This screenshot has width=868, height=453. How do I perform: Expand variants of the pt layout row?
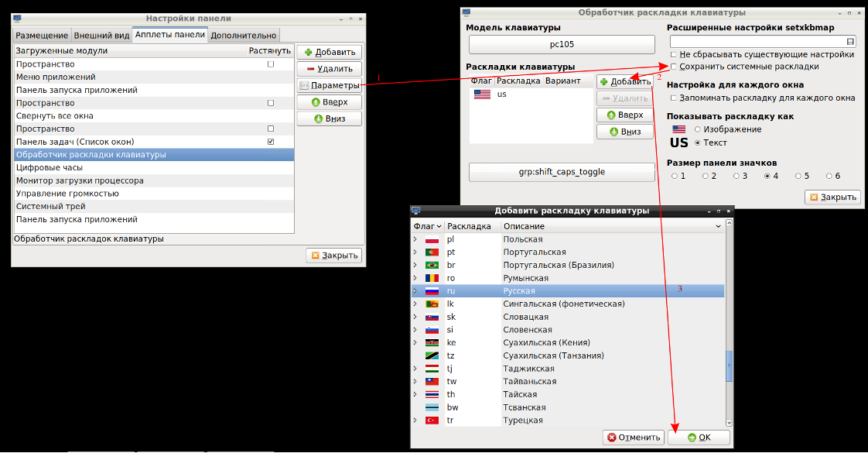415,252
